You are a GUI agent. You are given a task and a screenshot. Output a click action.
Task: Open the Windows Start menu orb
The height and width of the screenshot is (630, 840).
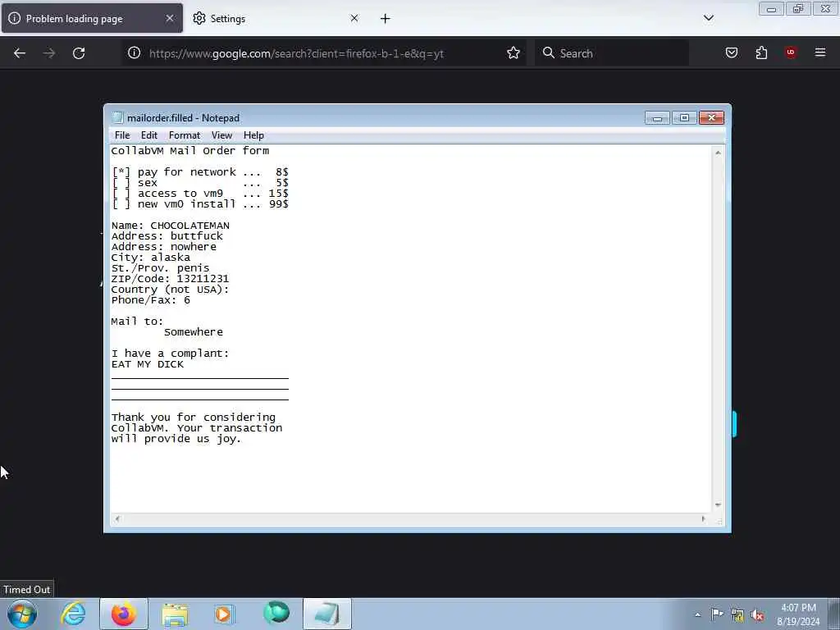point(22,614)
